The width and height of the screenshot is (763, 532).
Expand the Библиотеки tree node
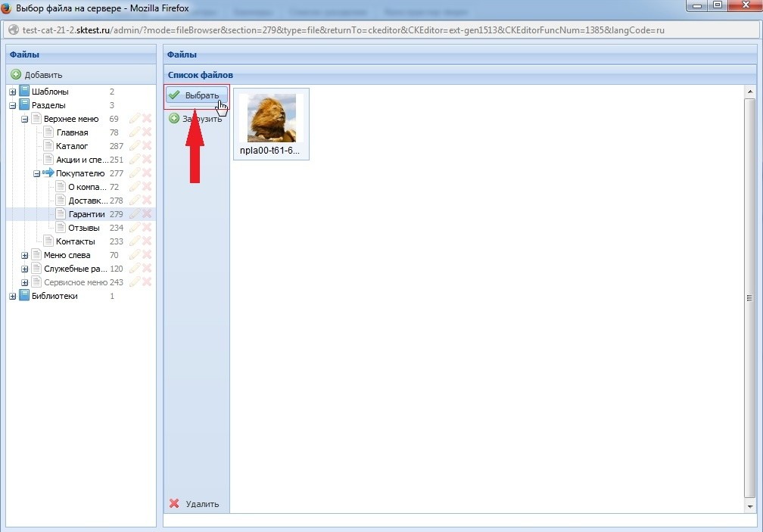pos(13,297)
